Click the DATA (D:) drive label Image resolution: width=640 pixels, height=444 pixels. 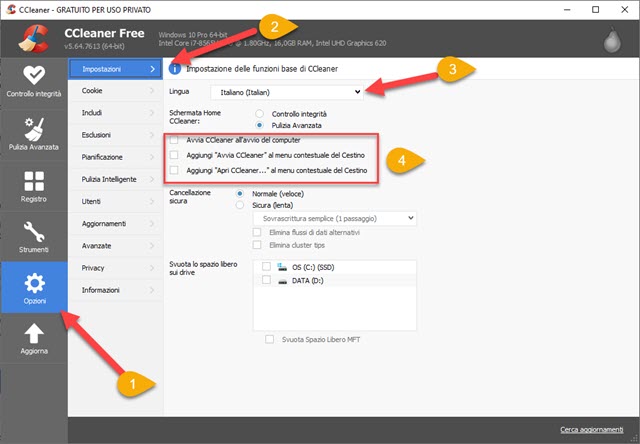[308, 281]
